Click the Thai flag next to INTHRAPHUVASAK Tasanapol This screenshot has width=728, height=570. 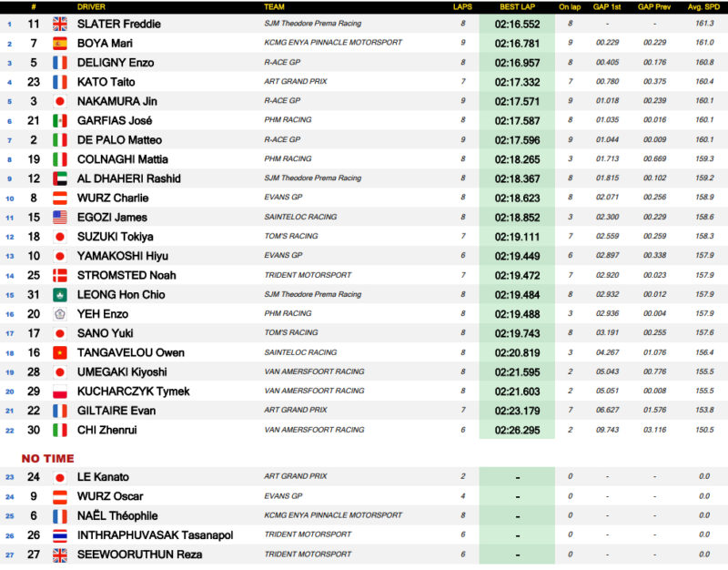[x=60, y=535]
